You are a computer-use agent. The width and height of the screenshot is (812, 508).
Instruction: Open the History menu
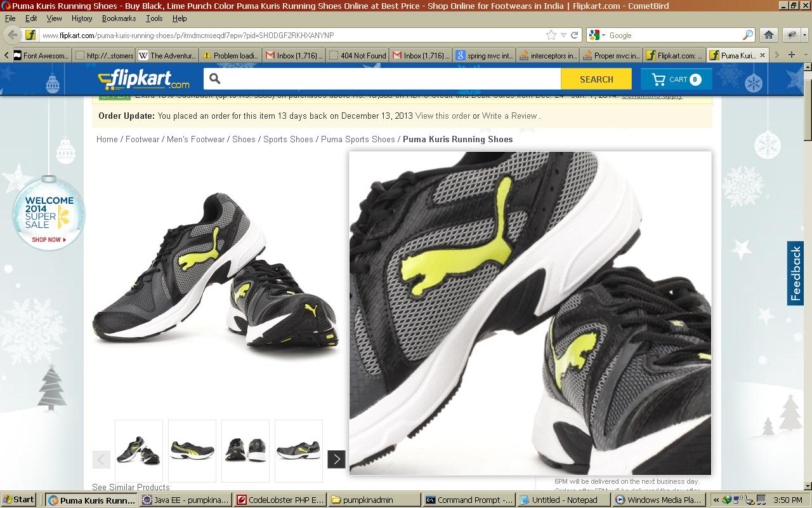pyautogui.click(x=82, y=18)
